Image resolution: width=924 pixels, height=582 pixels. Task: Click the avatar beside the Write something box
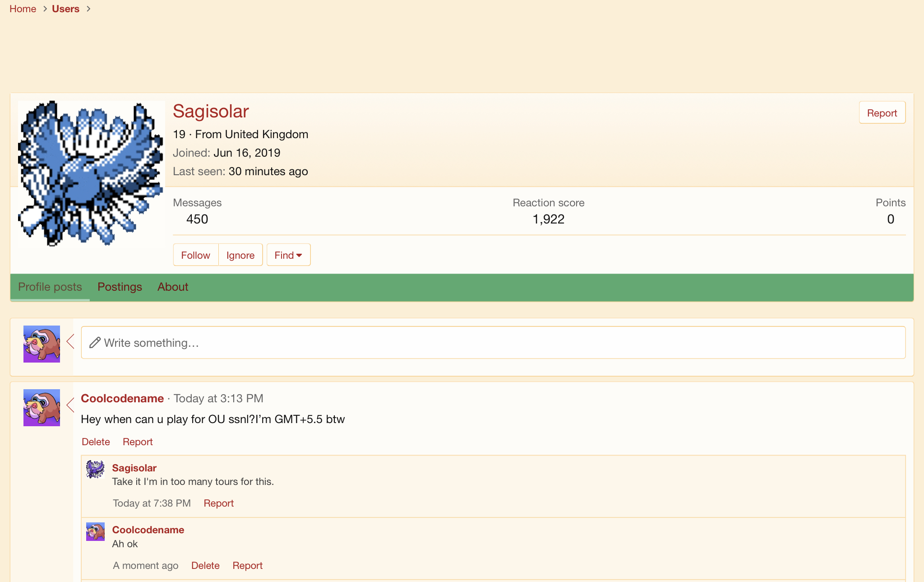coord(42,344)
